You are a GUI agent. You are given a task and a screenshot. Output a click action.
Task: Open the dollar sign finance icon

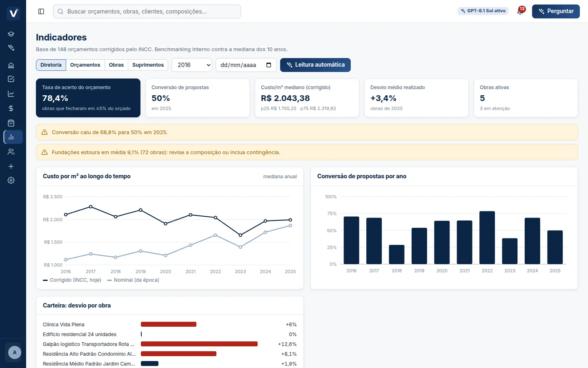coord(11,108)
